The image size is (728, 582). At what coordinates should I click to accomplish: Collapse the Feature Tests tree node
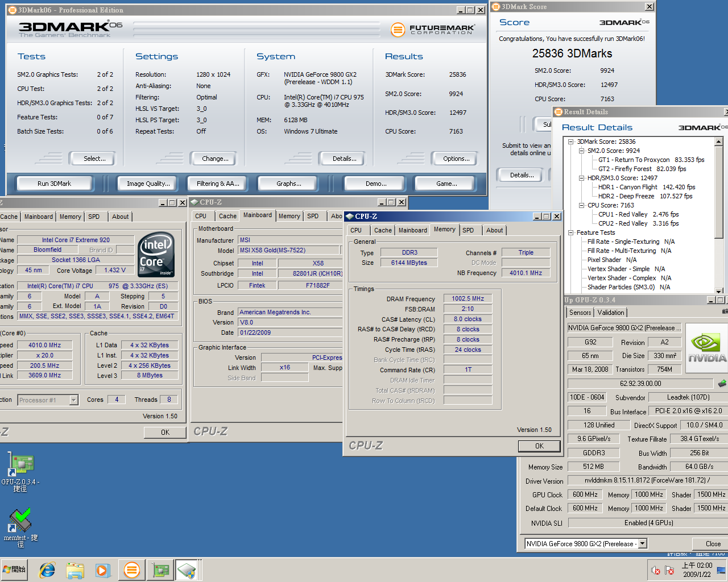pyautogui.click(x=570, y=232)
